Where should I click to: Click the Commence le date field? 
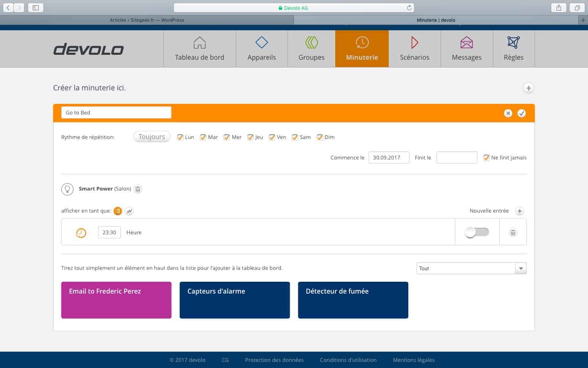tap(389, 157)
